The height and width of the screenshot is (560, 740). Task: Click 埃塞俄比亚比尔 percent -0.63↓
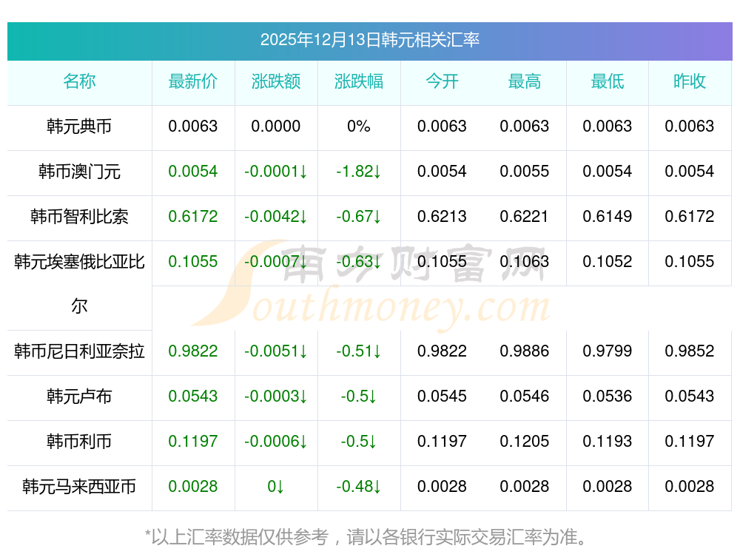359,261
